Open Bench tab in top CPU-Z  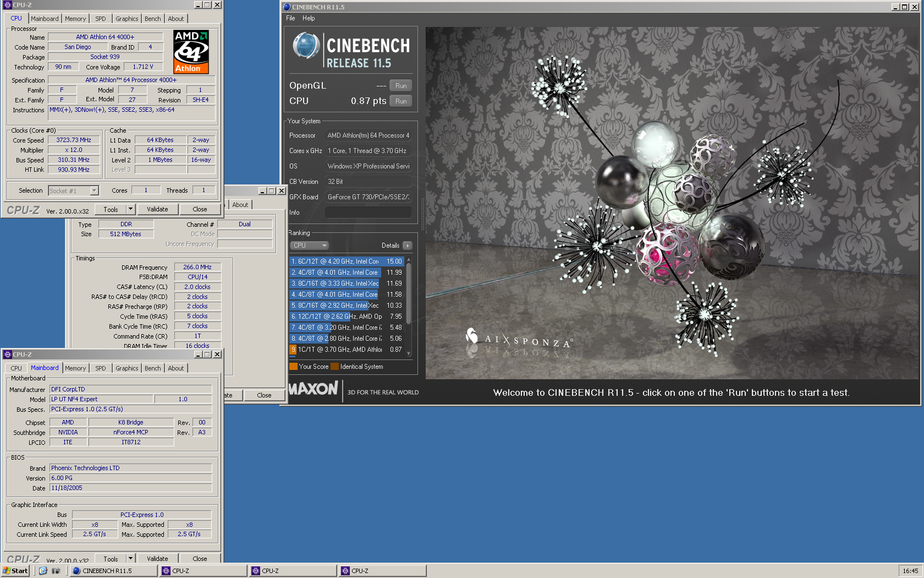coord(153,19)
